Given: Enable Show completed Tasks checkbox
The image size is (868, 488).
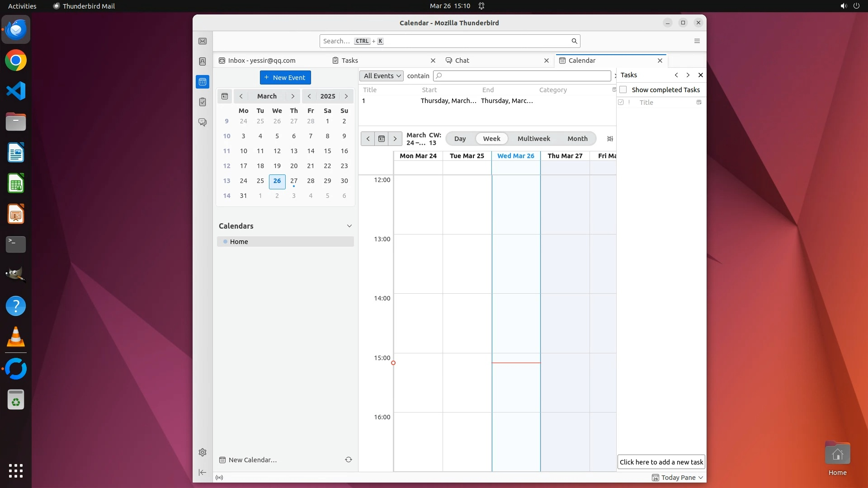Looking at the screenshot, I should (x=623, y=89).
